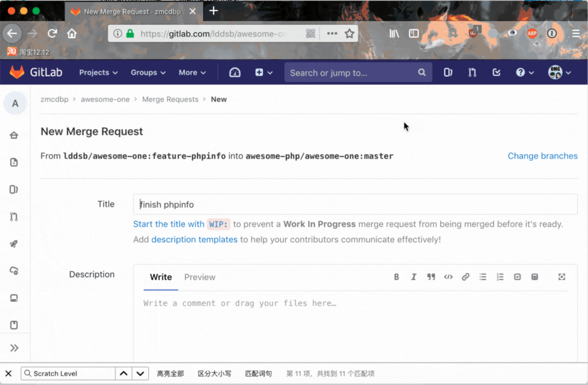The image size is (588, 385).
Task: Click the Change branches link
Action: click(542, 156)
